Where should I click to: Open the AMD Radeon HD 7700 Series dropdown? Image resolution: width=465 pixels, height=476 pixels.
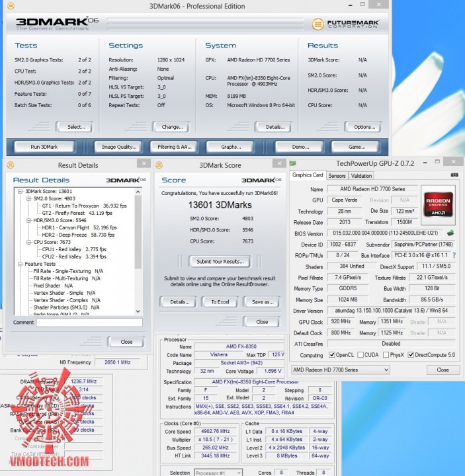(341, 370)
